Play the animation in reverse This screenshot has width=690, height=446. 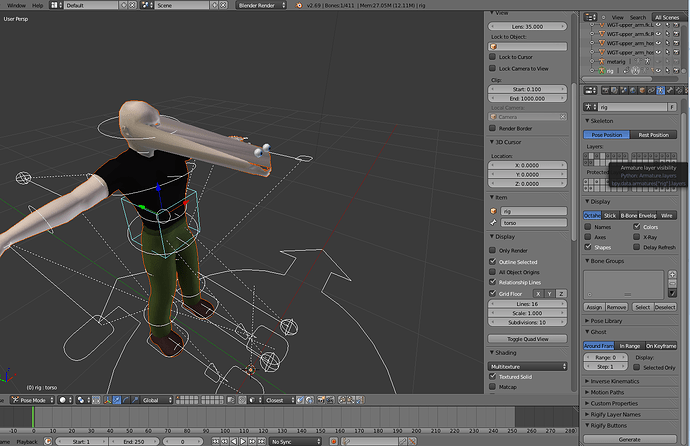234,441
